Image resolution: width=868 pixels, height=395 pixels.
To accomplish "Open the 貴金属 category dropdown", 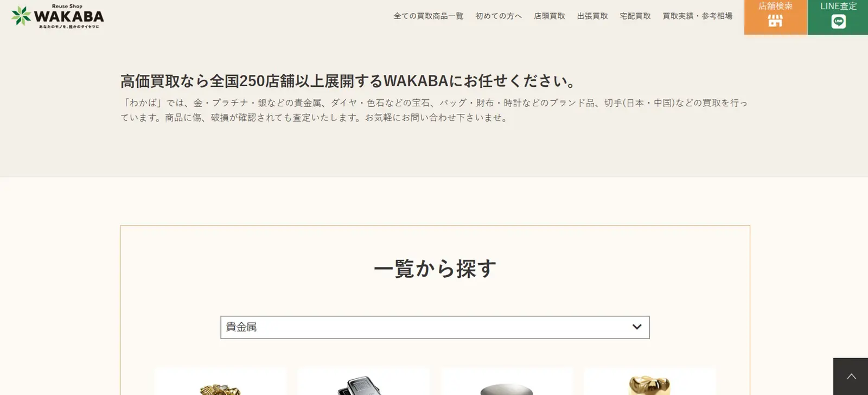I will pos(435,327).
